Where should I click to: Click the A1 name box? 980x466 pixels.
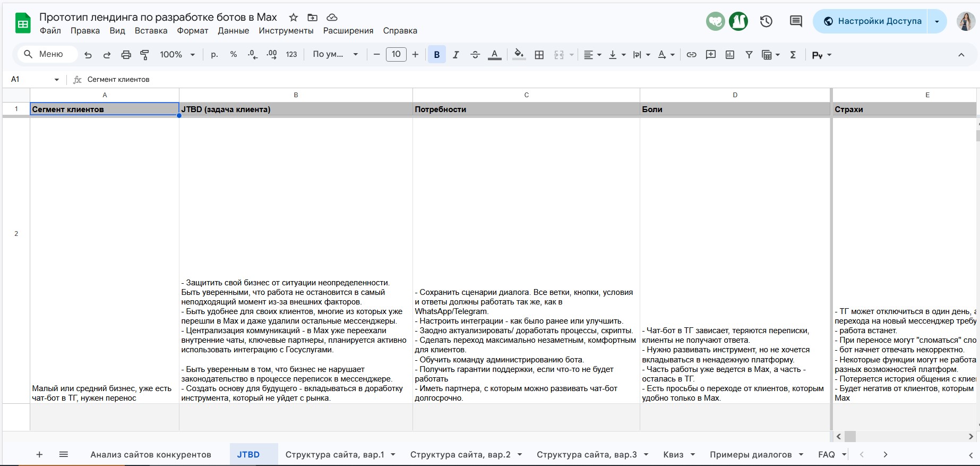coord(30,80)
